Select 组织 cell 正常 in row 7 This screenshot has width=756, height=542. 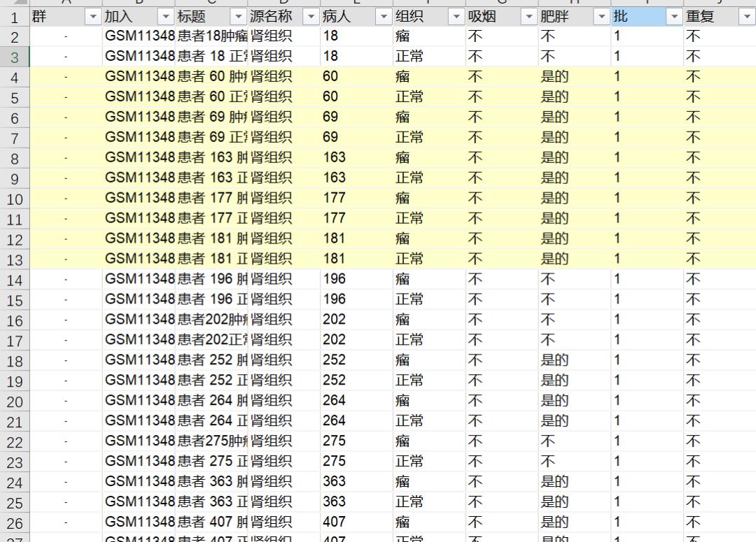429,137
